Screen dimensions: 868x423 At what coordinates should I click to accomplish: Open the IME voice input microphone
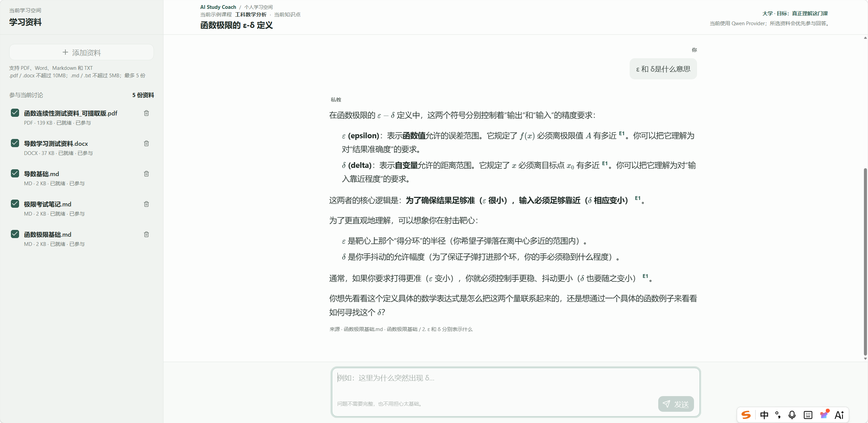pyautogui.click(x=792, y=414)
